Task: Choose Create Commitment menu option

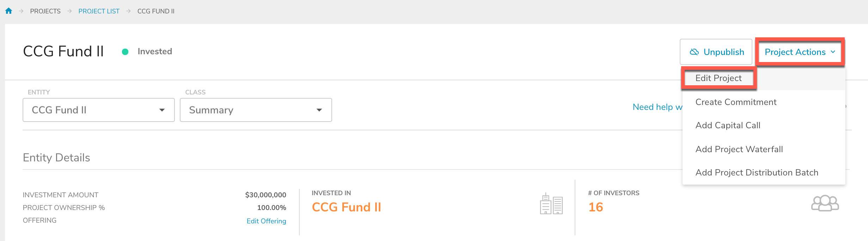Action: pyautogui.click(x=736, y=102)
